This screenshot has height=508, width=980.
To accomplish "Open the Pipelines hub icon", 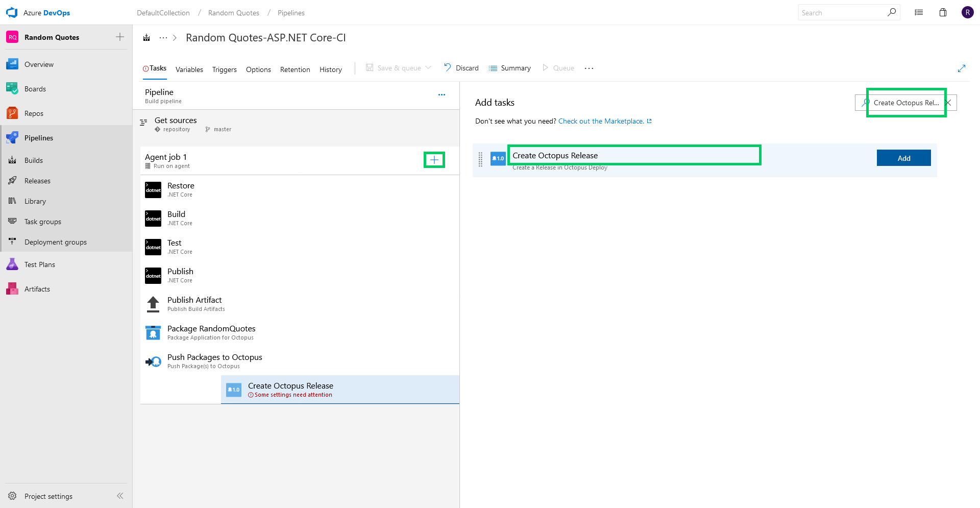I will point(12,138).
